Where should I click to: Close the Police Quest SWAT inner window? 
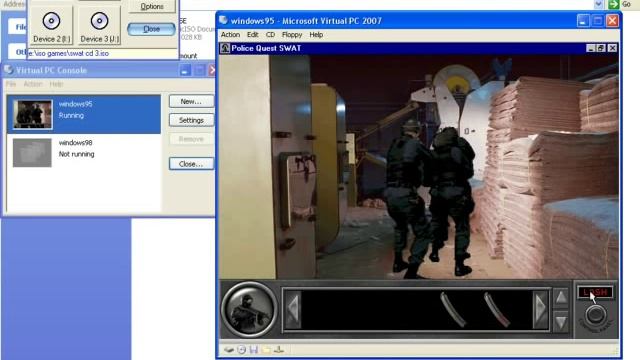[612, 48]
